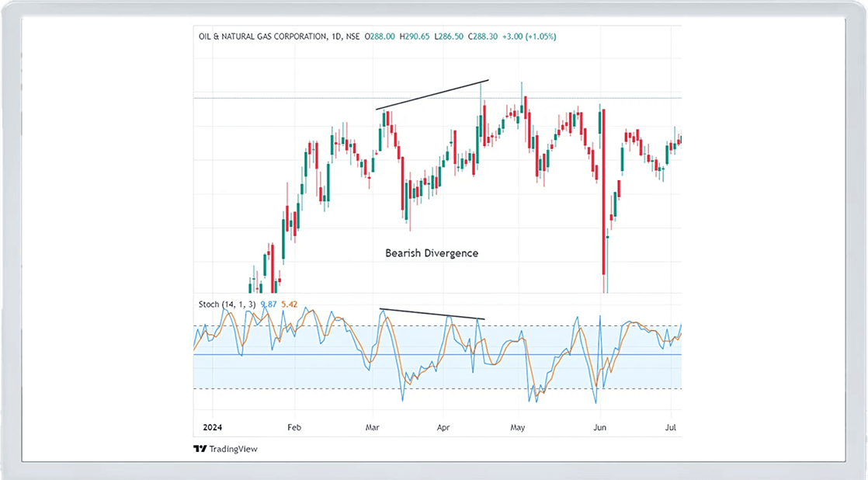The width and height of the screenshot is (868, 480).
Task: Select the trendline above Stochastic peaks
Action: coord(432,315)
